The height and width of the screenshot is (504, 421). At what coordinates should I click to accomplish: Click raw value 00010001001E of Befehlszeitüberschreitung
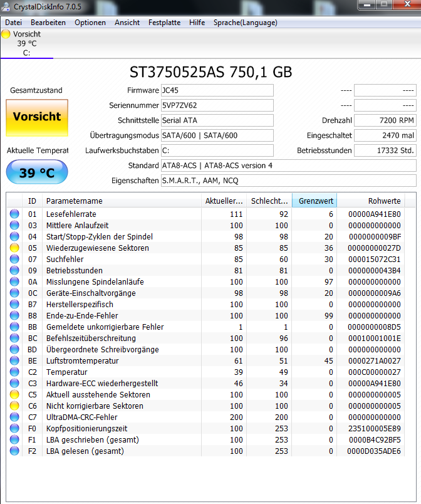pos(375,338)
